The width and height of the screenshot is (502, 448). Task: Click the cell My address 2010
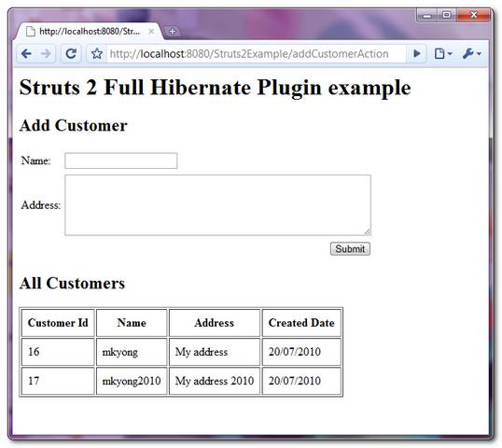tap(215, 381)
